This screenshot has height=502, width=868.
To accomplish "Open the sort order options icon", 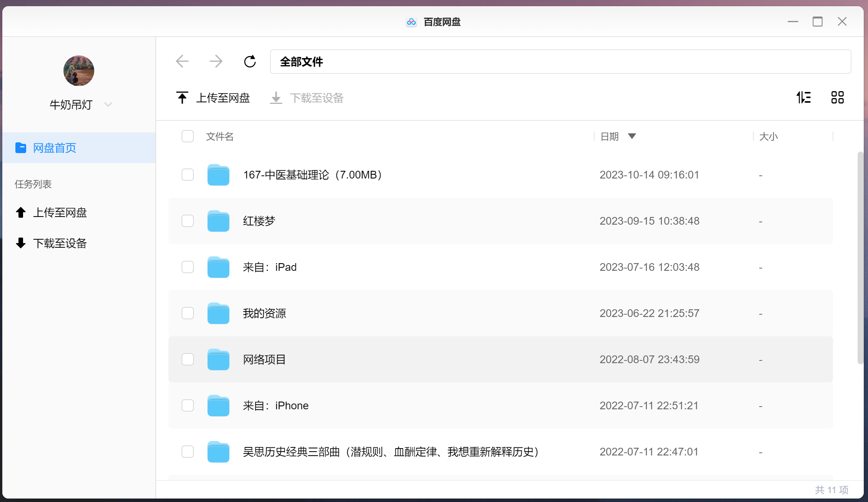I will 804,97.
